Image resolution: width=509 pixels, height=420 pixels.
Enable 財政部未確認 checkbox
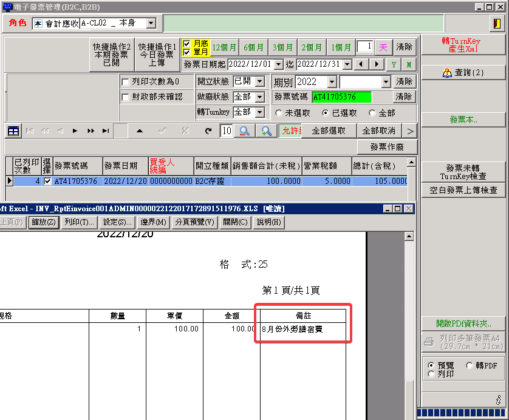pyautogui.click(x=126, y=97)
